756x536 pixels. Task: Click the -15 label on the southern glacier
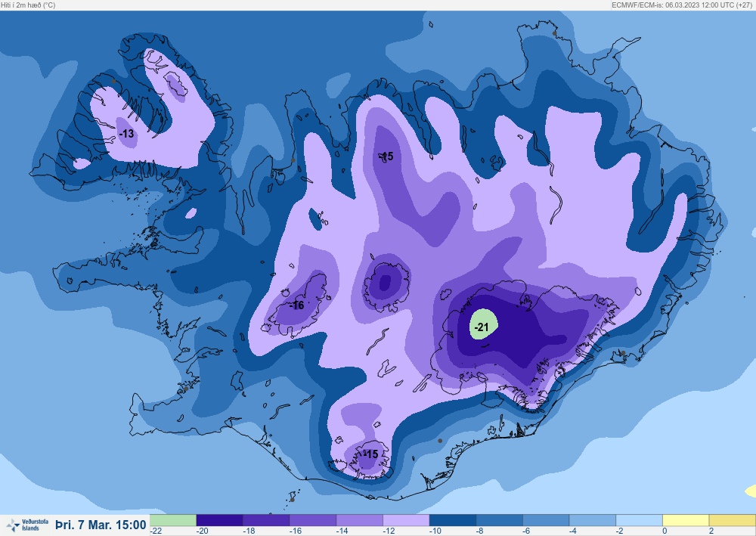click(370, 454)
